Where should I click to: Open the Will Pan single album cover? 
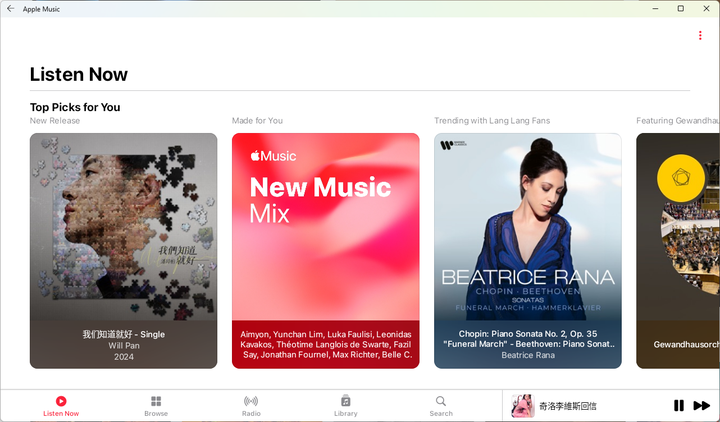pyautogui.click(x=124, y=227)
